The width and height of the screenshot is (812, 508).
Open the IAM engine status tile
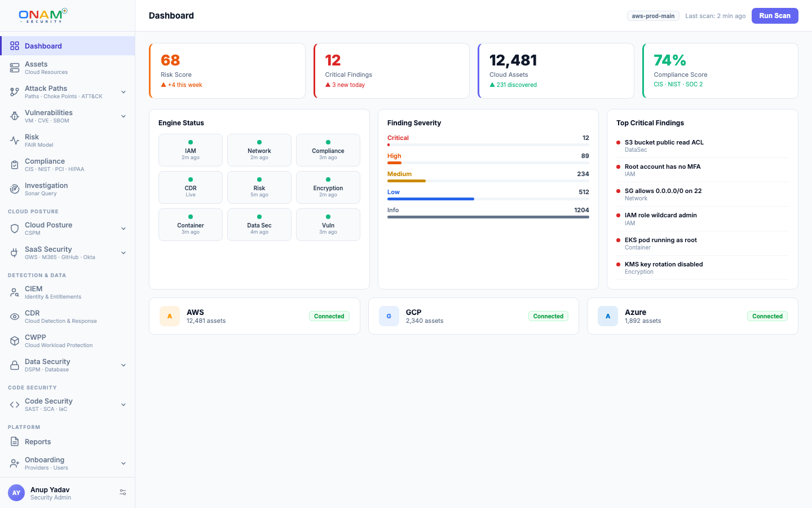[191, 150]
